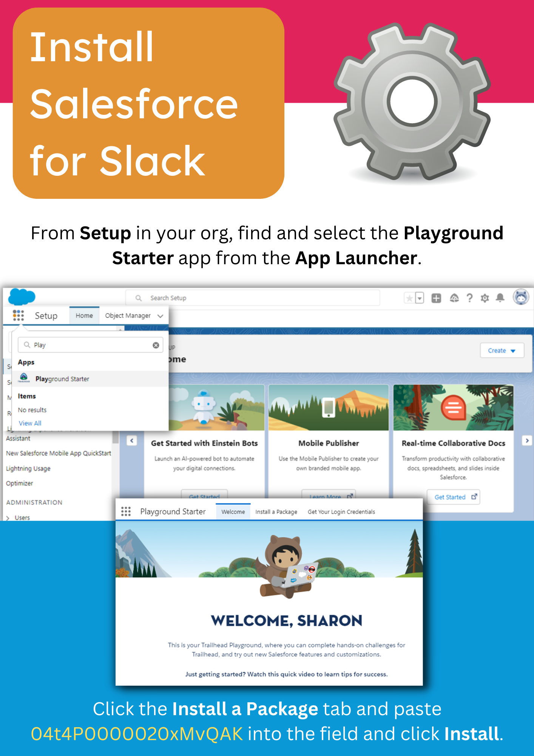534x756 pixels.
Task: Click the sidebar scrollbar
Action: pos(116,438)
